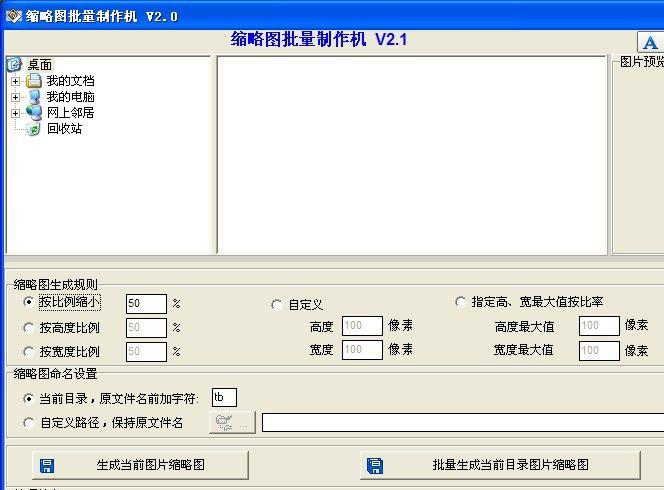The height and width of the screenshot is (490, 664).
Task: Select 指定高、宽最大值按比率 radio option
Action: point(460,302)
